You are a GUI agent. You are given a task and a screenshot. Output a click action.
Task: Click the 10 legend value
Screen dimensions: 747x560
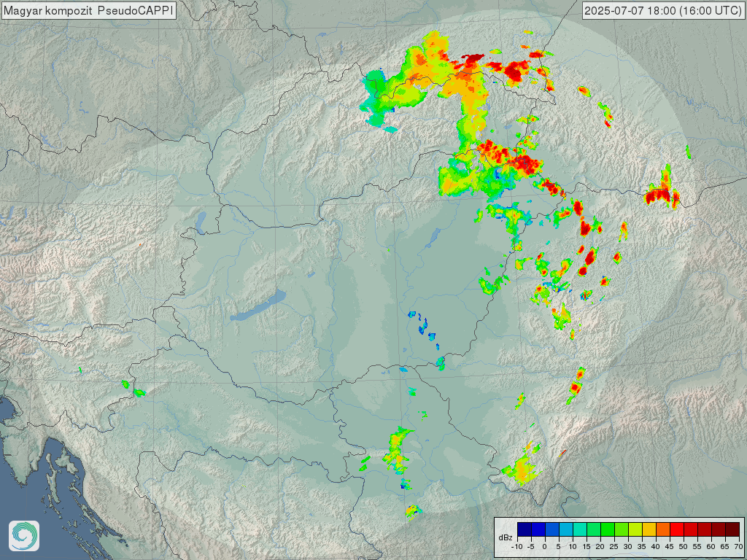pyautogui.click(x=573, y=547)
